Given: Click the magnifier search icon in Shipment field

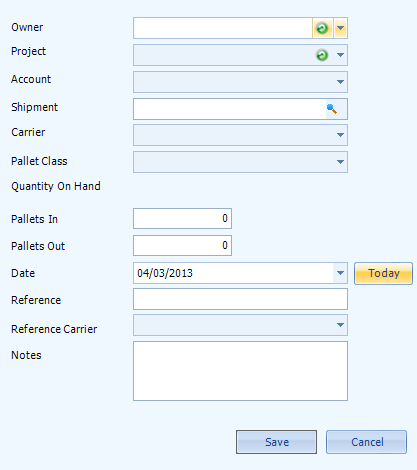Looking at the screenshot, I should pos(332,109).
